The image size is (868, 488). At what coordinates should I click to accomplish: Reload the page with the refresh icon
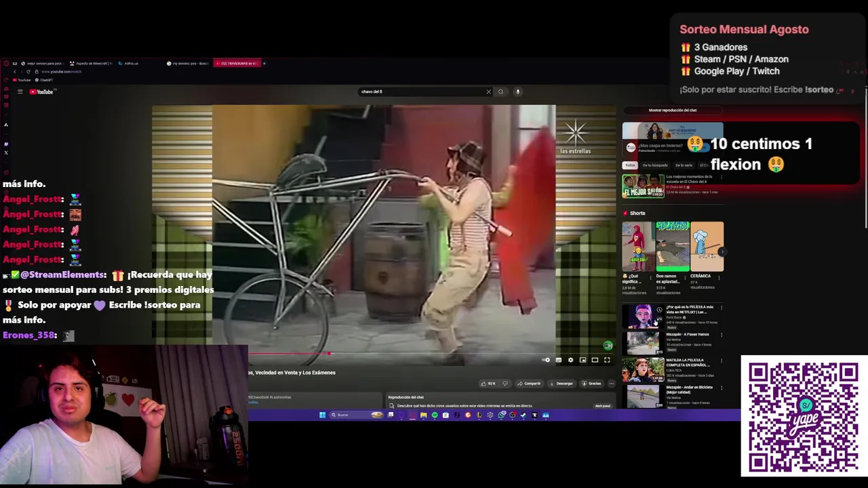pyautogui.click(x=28, y=72)
